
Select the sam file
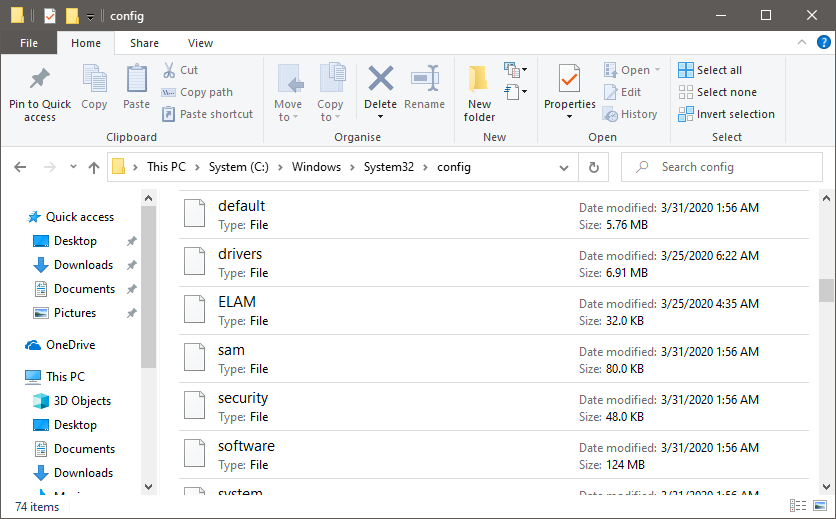tap(494, 358)
